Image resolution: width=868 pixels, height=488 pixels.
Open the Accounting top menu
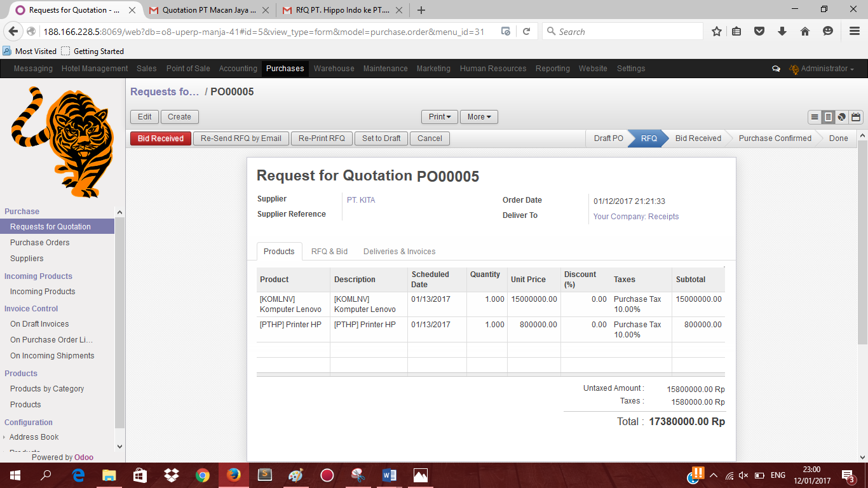point(238,69)
